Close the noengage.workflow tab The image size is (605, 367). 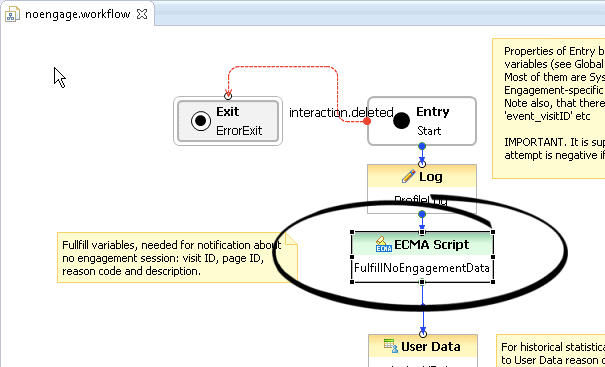(142, 14)
